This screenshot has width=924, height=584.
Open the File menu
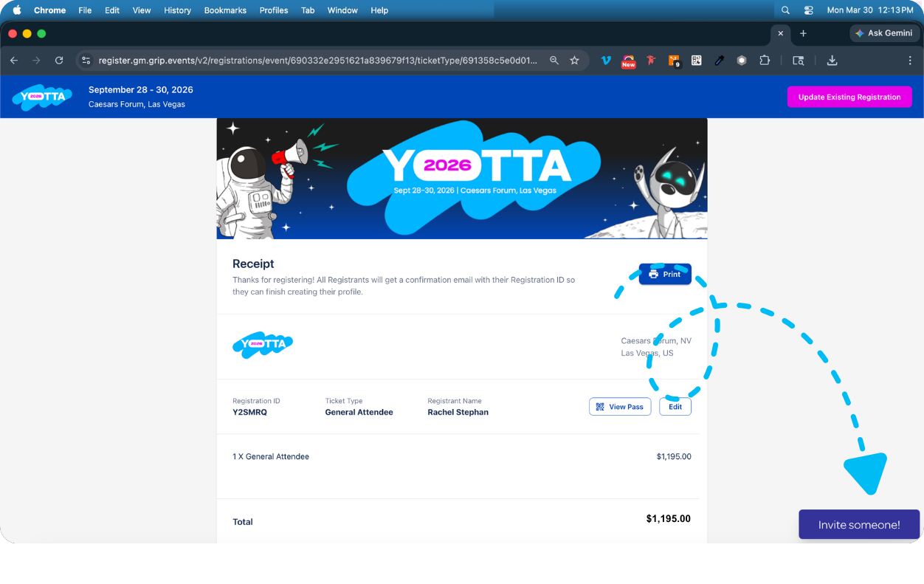85,10
